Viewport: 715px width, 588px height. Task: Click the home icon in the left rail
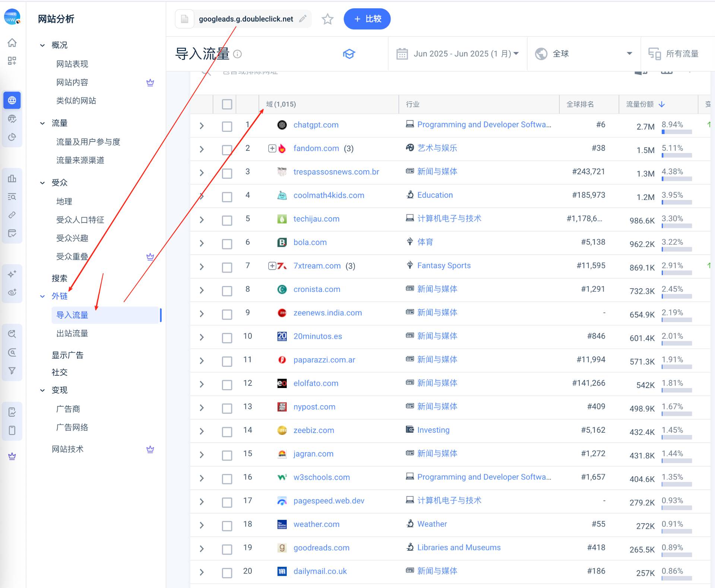tap(12, 43)
